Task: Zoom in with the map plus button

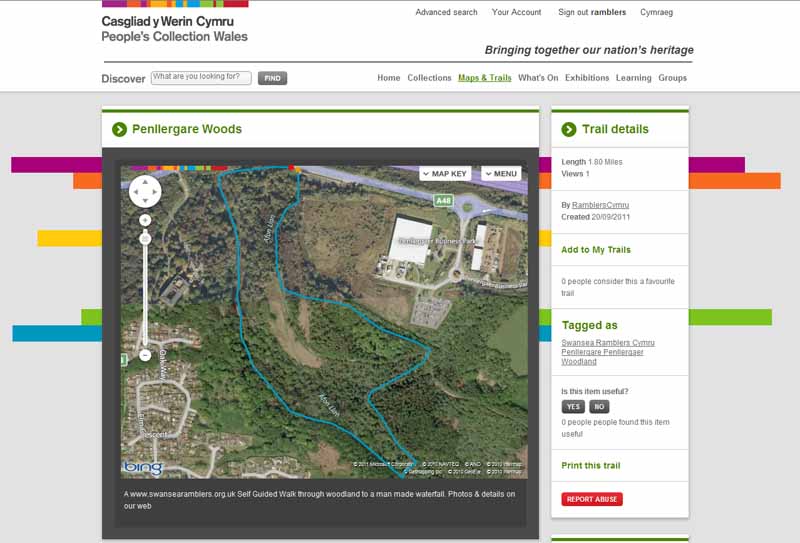Action: pos(145,220)
